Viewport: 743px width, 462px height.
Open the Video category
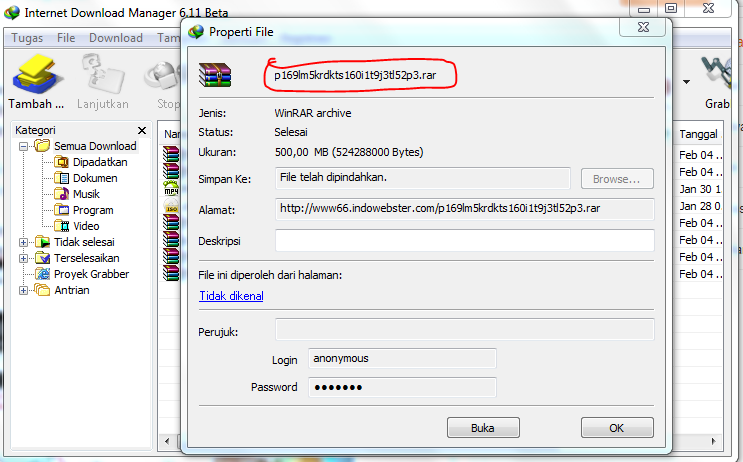[86, 226]
